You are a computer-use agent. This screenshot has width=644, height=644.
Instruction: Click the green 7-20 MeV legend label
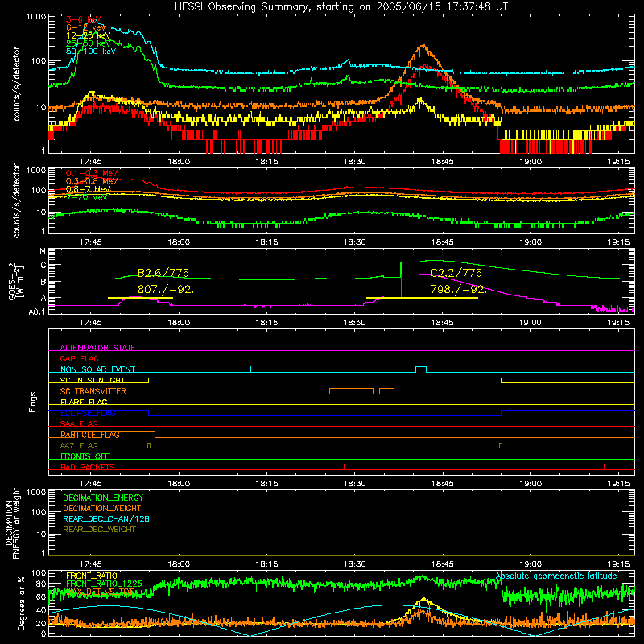click(x=87, y=197)
